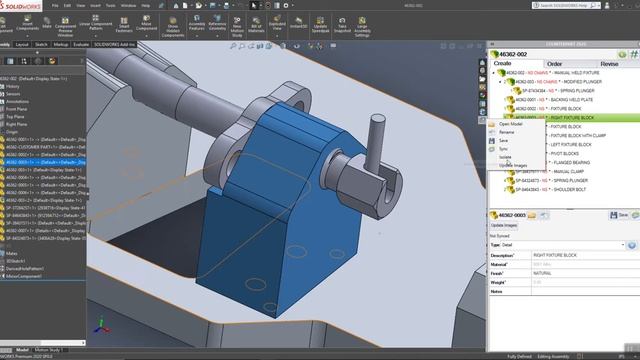
Task: Click Smart Fasteners tool
Action: pos(124,25)
